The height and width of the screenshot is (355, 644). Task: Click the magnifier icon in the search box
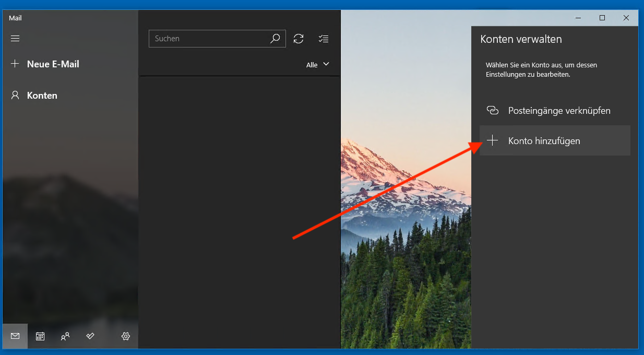pyautogui.click(x=275, y=38)
